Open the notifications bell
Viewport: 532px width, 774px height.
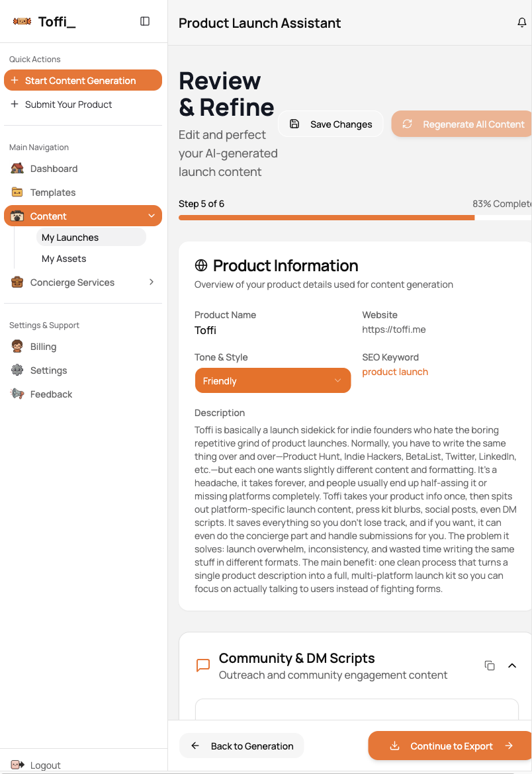521,23
